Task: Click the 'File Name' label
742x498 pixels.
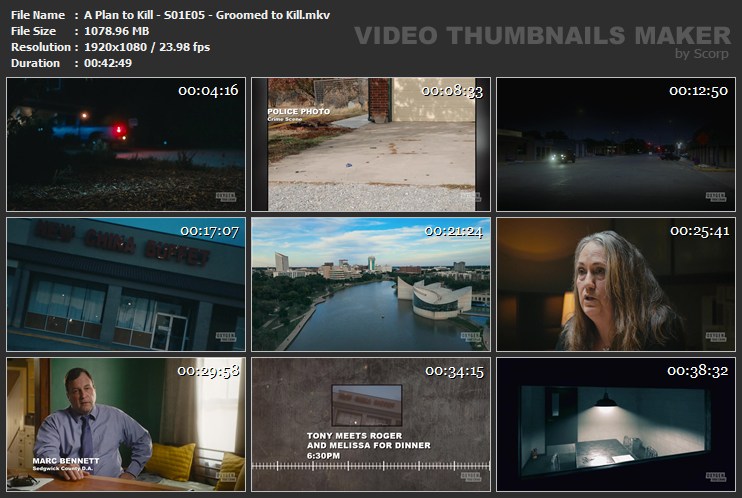Action: [38, 15]
